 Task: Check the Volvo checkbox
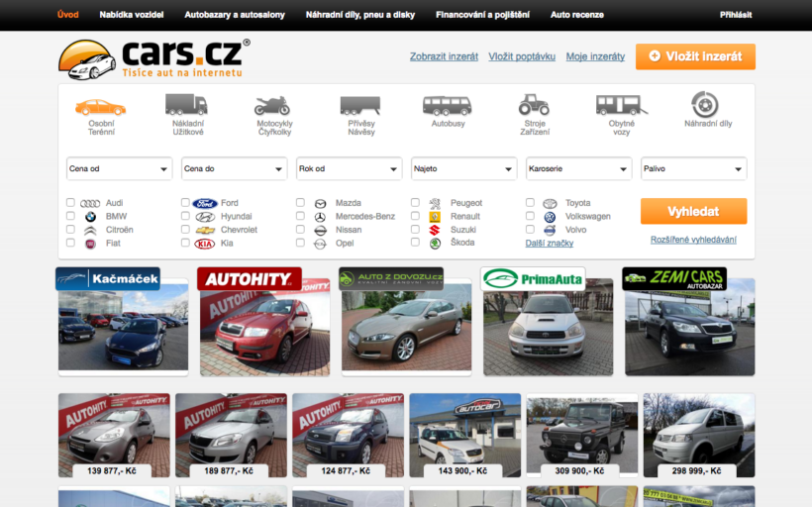(531, 229)
